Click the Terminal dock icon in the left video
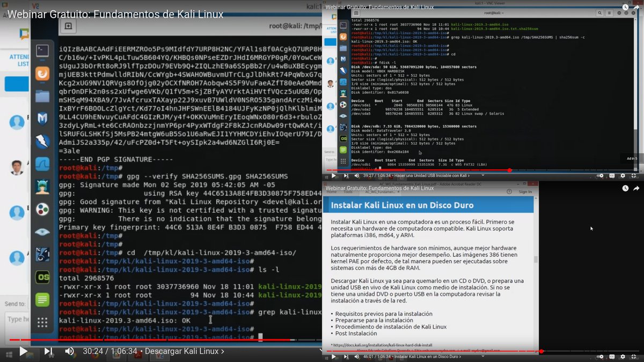 coord(42,50)
